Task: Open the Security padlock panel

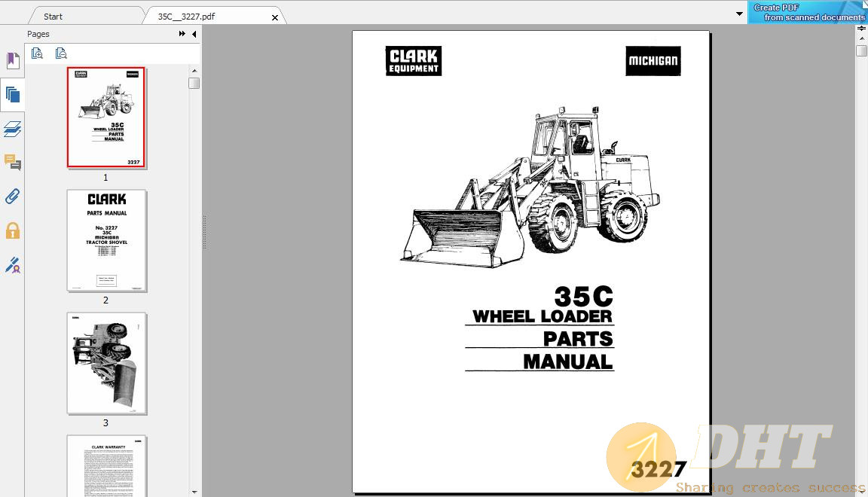Action: (x=12, y=230)
